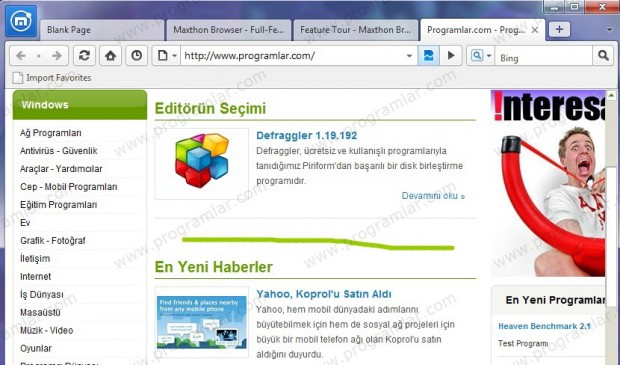Open Ağ Programları category
620x365 pixels.
pyautogui.click(x=51, y=133)
